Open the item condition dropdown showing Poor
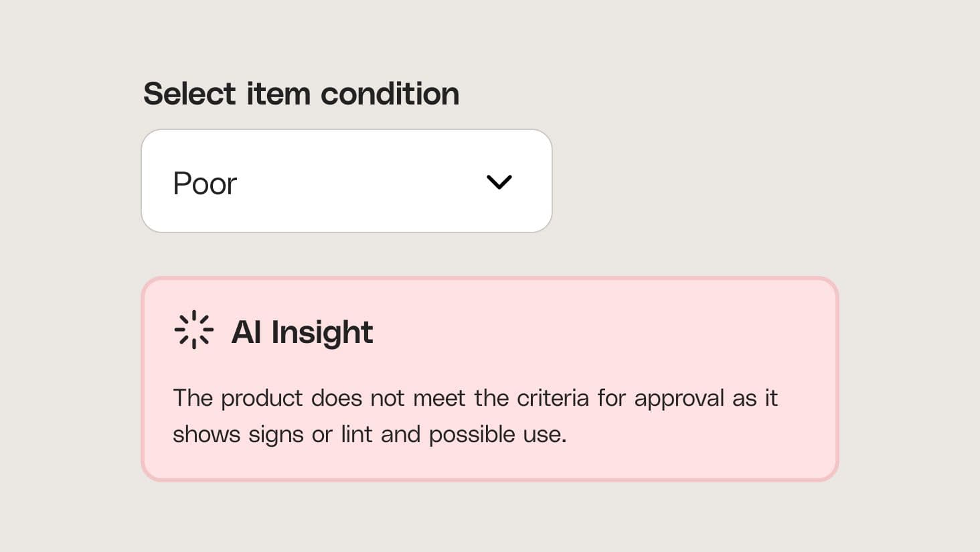980x552 pixels. tap(346, 182)
